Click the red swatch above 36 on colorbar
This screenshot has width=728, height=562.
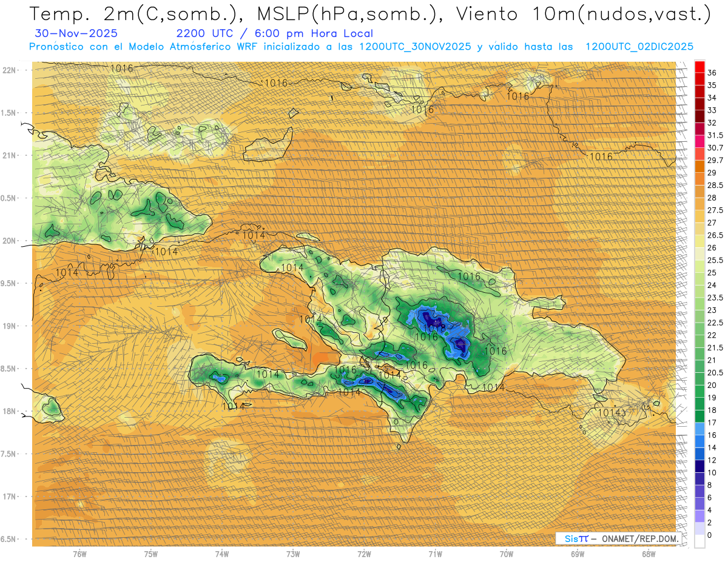pyautogui.click(x=699, y=67)
